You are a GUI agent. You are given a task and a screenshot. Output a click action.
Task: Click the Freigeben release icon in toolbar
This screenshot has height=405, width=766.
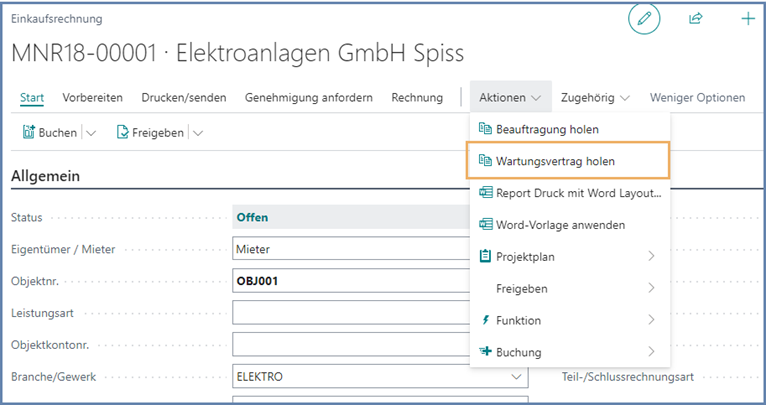[123, 132]
